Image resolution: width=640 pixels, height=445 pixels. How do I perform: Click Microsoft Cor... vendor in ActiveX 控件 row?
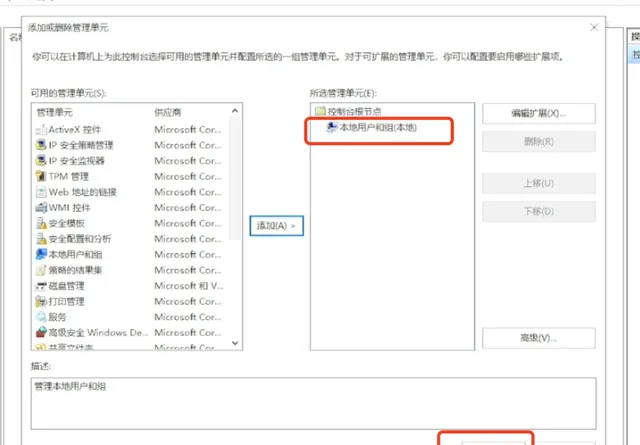pyautogui.click(x=188, y=130)
